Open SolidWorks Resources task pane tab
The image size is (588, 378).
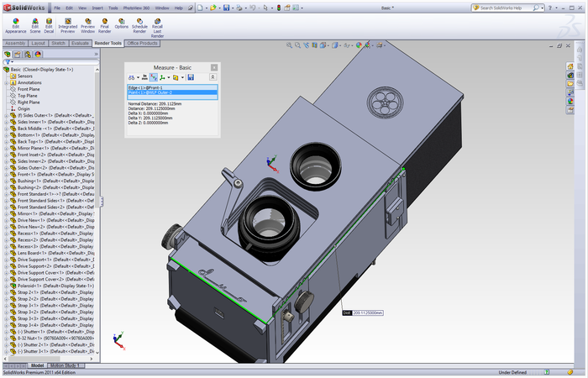570,66
